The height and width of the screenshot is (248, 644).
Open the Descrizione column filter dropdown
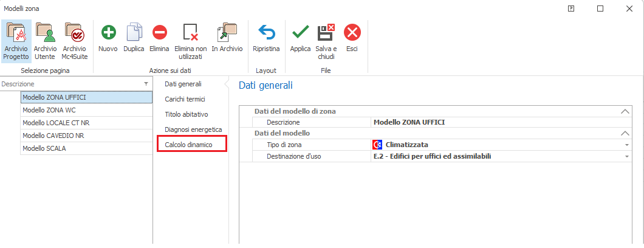(x=146, y=84)
